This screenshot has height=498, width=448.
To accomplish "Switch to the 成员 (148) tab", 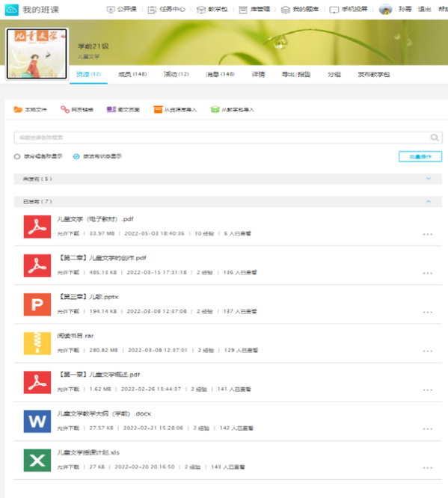I will point(132,74).
